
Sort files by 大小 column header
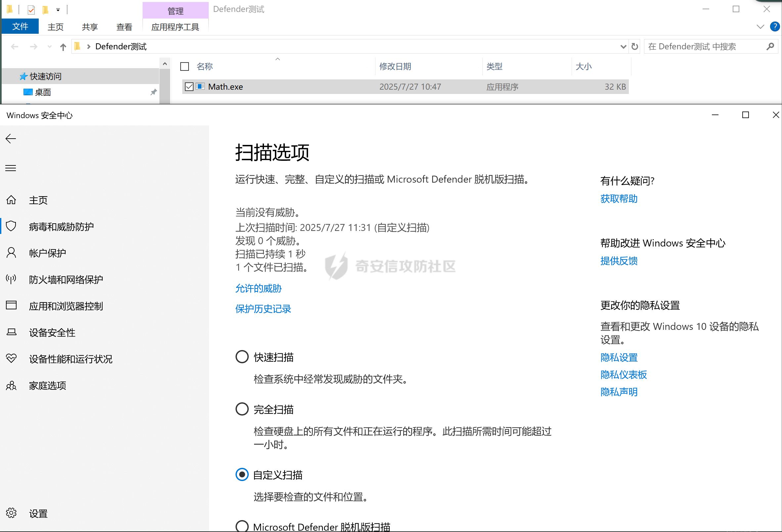coord(584,66)
